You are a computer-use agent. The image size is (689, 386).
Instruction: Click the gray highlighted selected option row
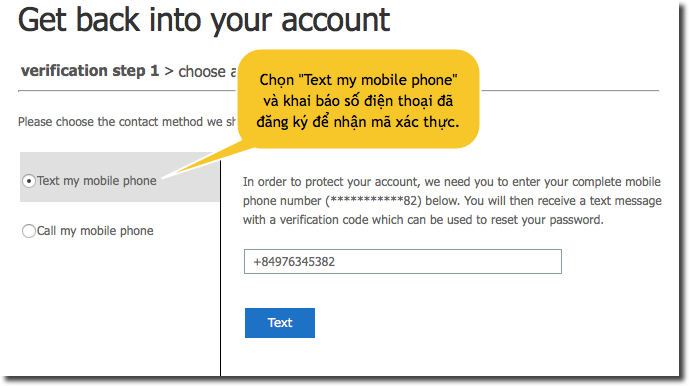click(x=120, y=177)
